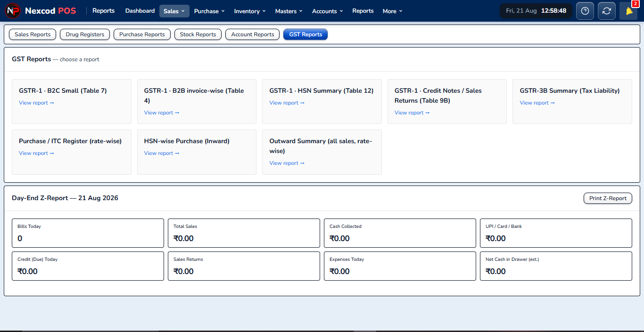View report for HSN-wise Purchase (Inward)

tap(162, 153)
